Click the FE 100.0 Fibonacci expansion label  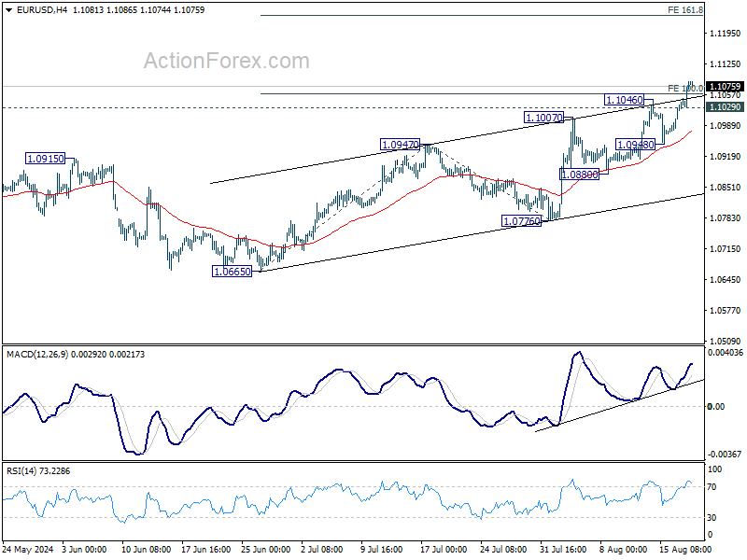pos(685,88)
